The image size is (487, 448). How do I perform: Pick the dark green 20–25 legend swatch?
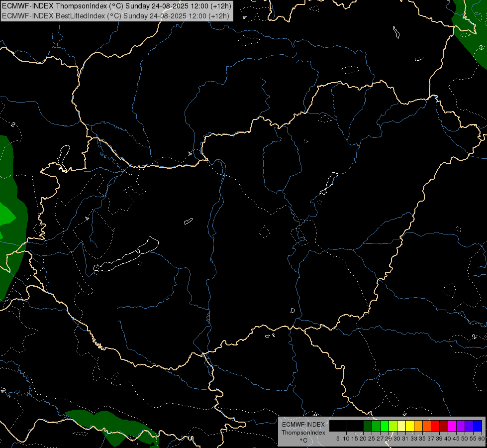pyautogui.click(x=368, y=426)
